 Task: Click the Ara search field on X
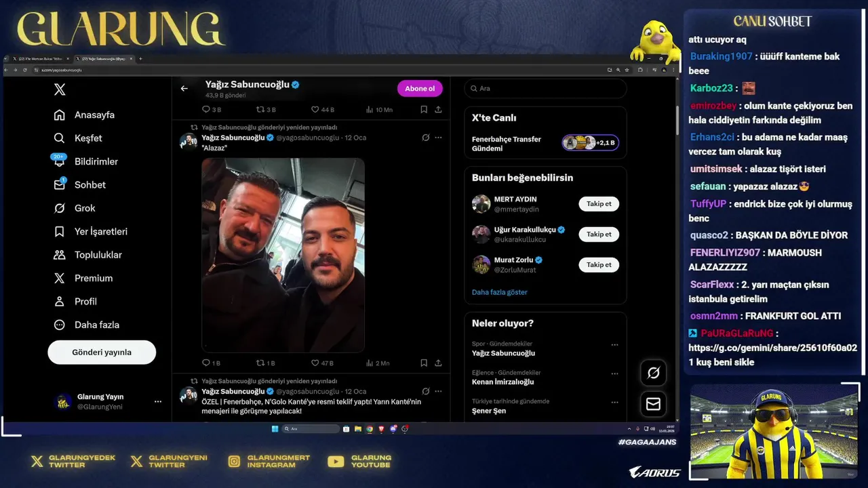545,88
